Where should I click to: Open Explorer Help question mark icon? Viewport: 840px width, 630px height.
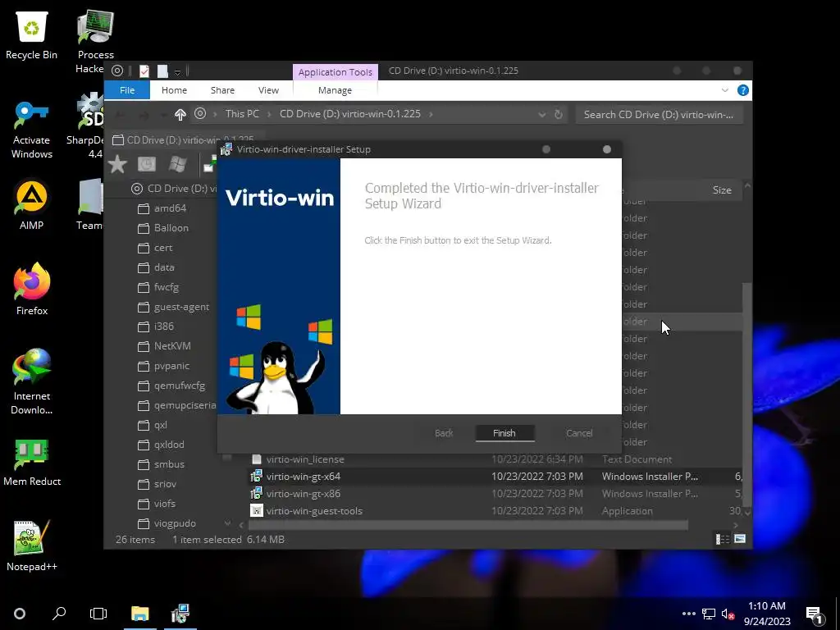[742, 90]
